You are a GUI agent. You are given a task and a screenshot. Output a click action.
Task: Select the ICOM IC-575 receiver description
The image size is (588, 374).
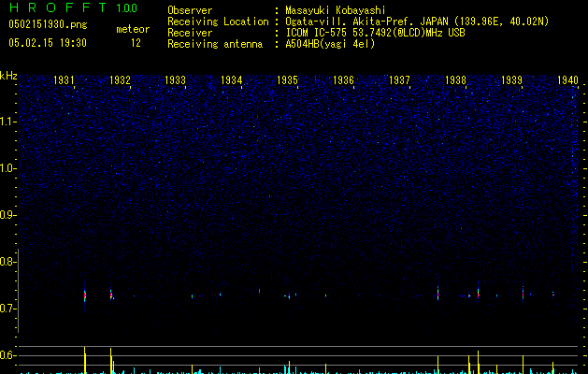375,33
